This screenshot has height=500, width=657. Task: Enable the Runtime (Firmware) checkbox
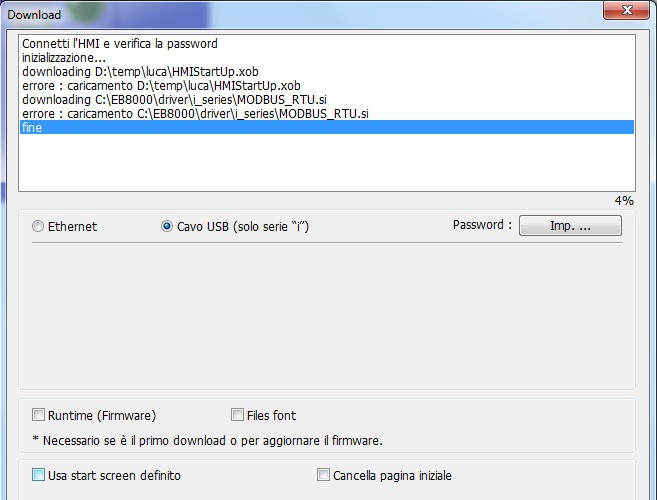[x=38, y=415]
